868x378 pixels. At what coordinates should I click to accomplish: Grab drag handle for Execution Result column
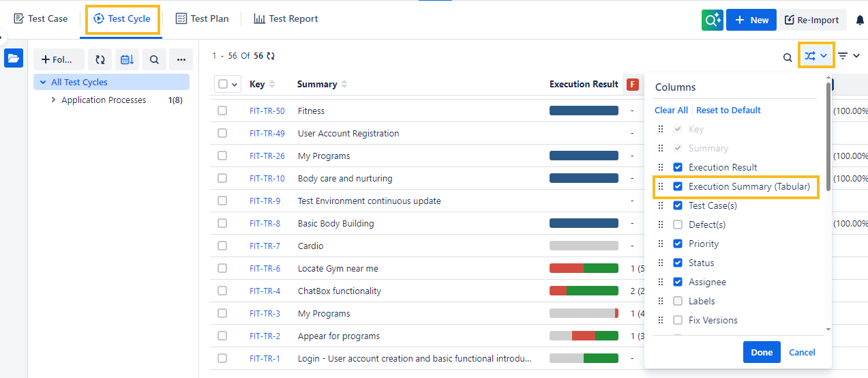(660, 167)
